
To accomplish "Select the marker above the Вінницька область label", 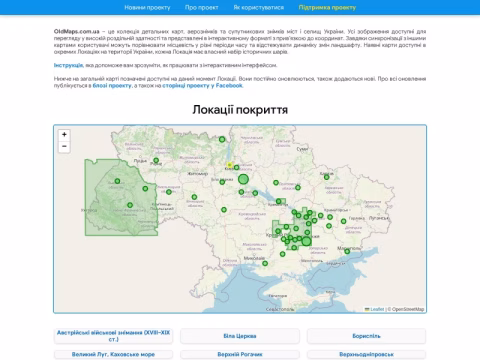I will 194,197.
